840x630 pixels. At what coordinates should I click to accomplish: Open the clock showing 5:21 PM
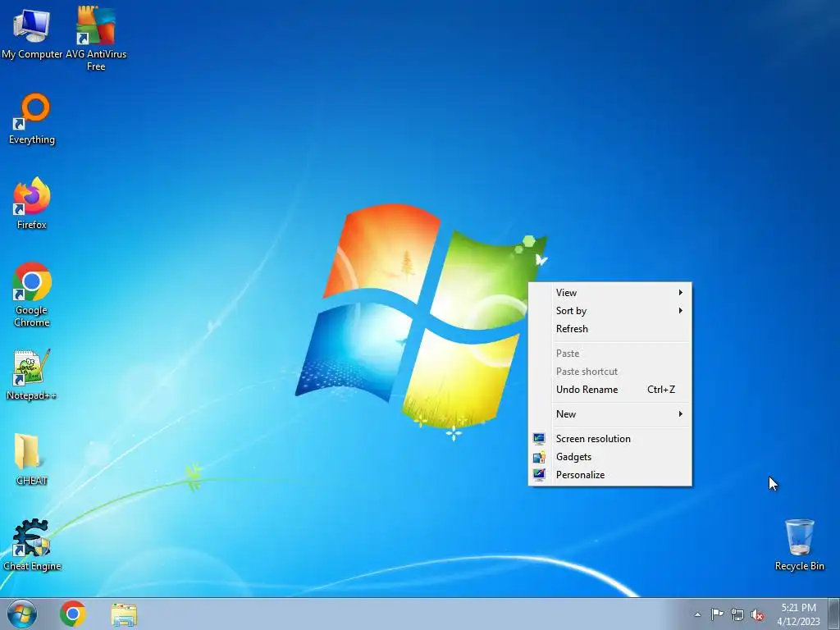[798, 614]
